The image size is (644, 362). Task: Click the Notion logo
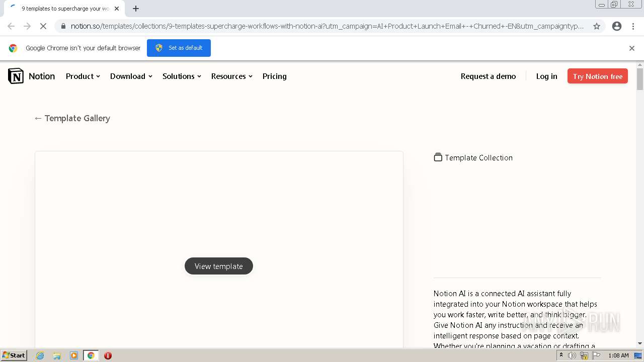(31, 76)
